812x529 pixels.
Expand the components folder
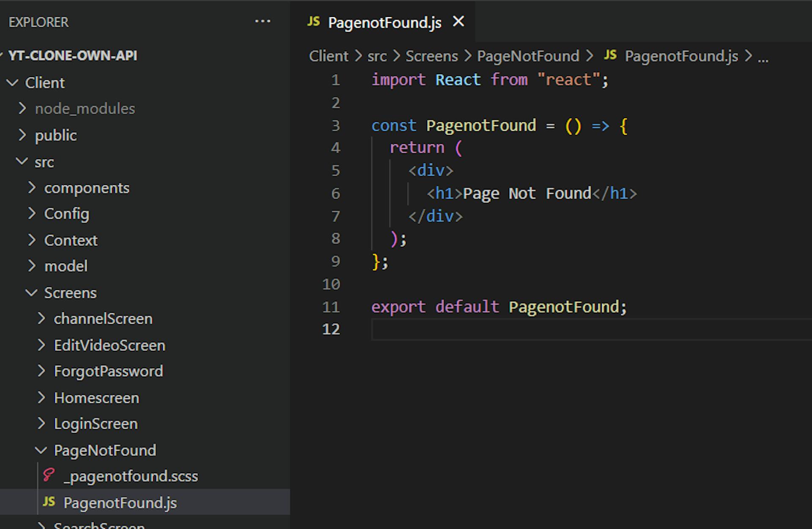(32, 188)
